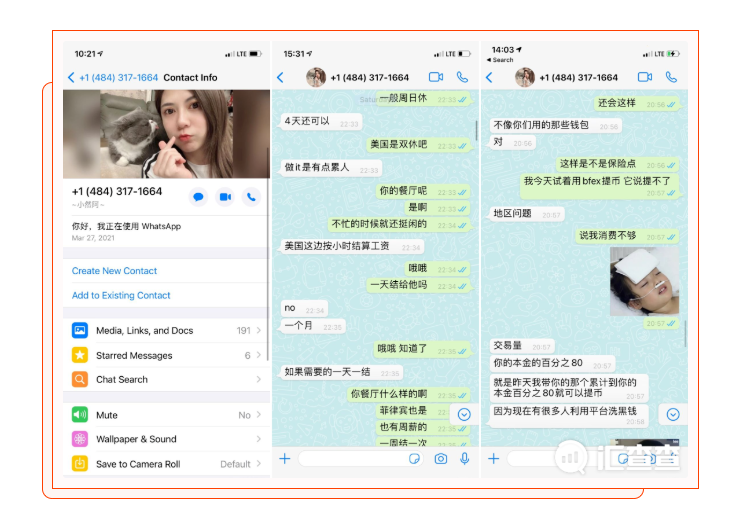Open sticker icon inside middle chat input
Image resolution: width=751 pixels, height=520 pixels.
(415, 458)
